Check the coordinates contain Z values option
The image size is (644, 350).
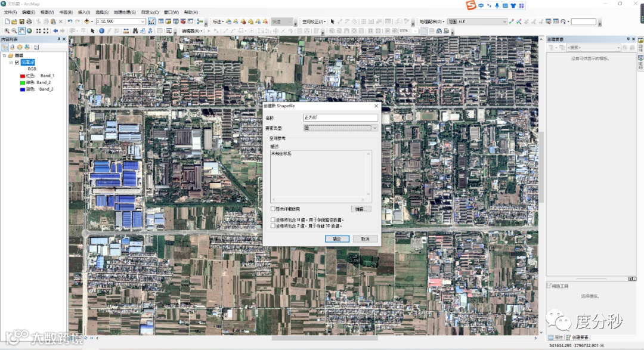[273, 226]
